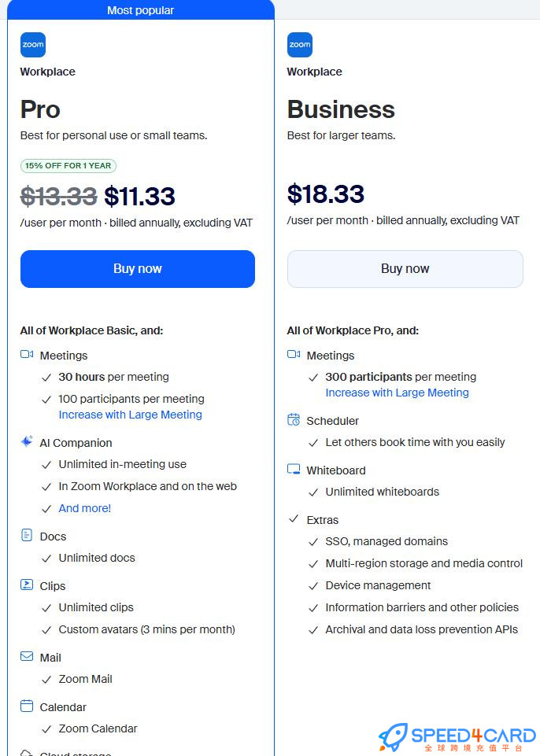
Task: Click the Zoom logo above Business plan
Action: (x=300, y=45)
